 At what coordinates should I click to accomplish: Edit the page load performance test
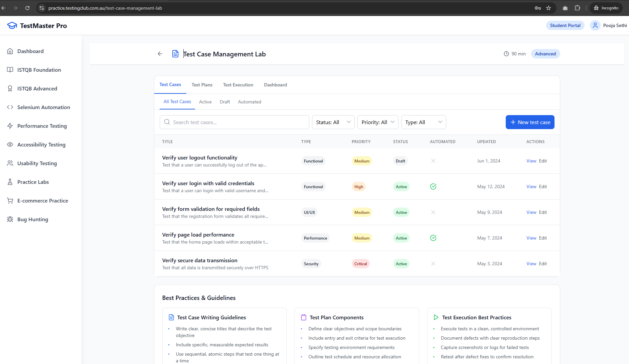[543, 238]
